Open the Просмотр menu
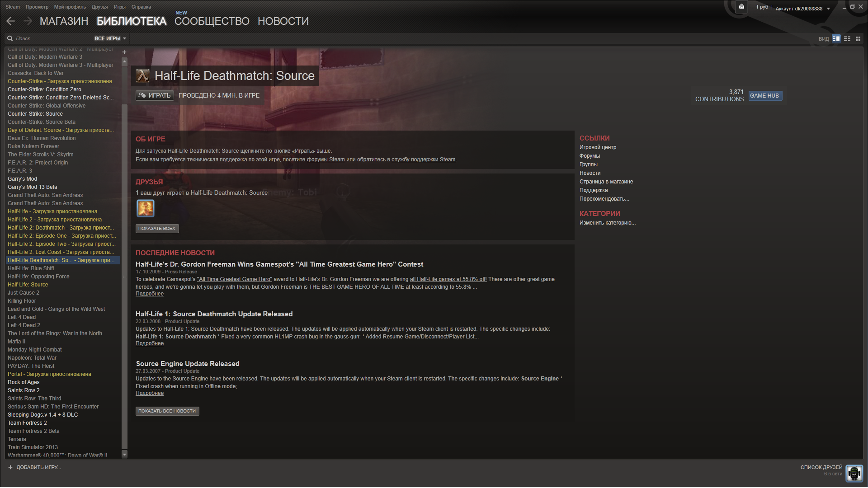The width and height of the screenshot is (868, 488). pyautogui.click(x=37, y=7)
